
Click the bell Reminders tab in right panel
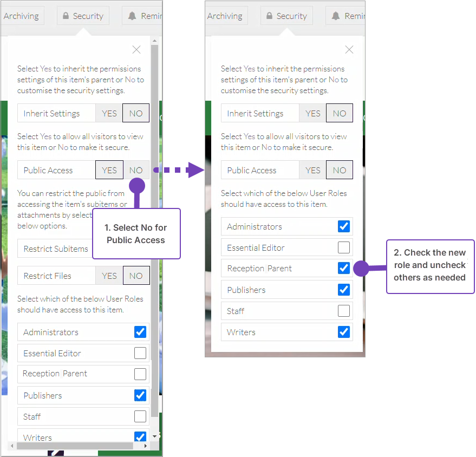point(347,16)
